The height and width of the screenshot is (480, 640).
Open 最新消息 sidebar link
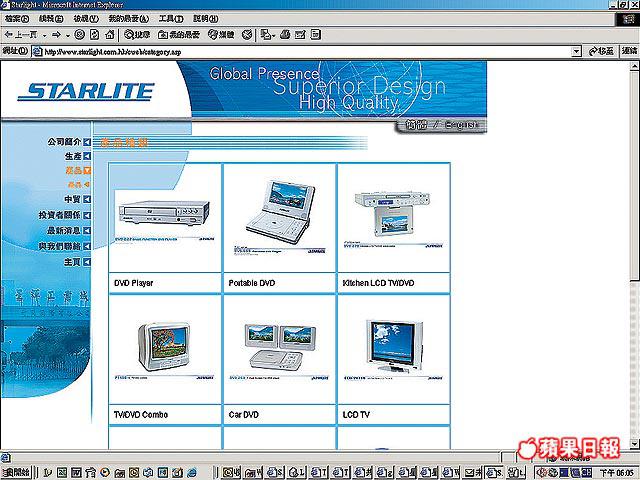(x=69, y=230)
